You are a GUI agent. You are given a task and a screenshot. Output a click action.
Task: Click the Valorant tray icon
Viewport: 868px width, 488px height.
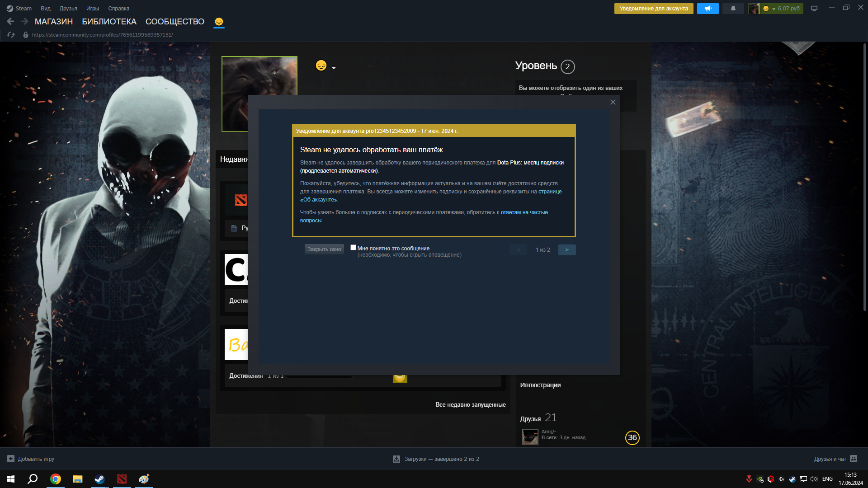[749, 479]
